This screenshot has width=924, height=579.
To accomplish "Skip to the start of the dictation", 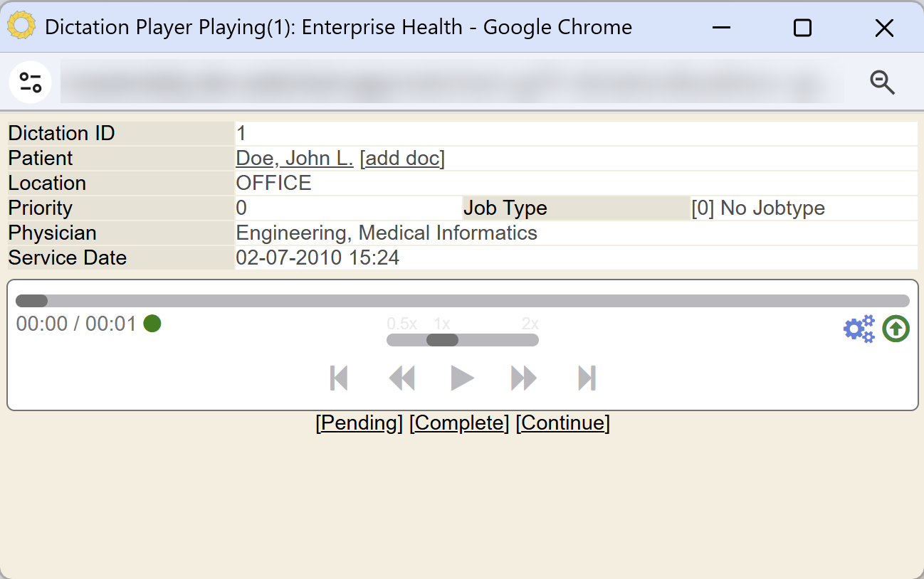I will (339, 378).
